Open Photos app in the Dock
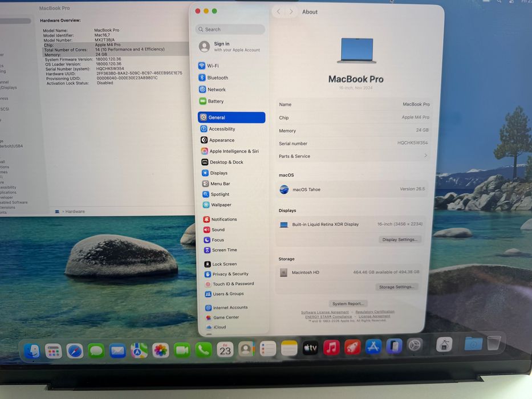Viewport: 532px width, 399px height. (160, 350)
